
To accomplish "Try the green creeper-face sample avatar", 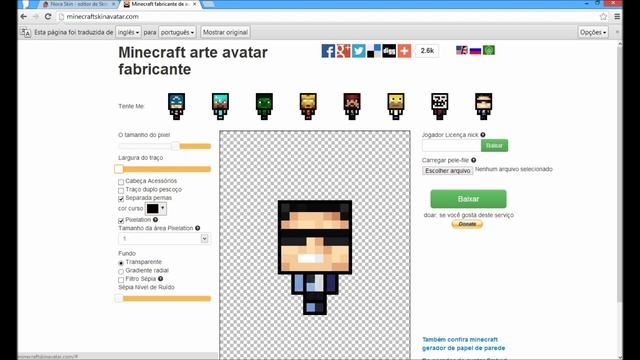I will 264,106.
